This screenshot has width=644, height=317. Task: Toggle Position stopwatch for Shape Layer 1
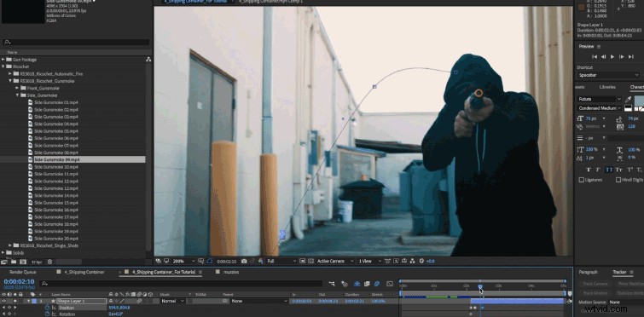[47, 308]
